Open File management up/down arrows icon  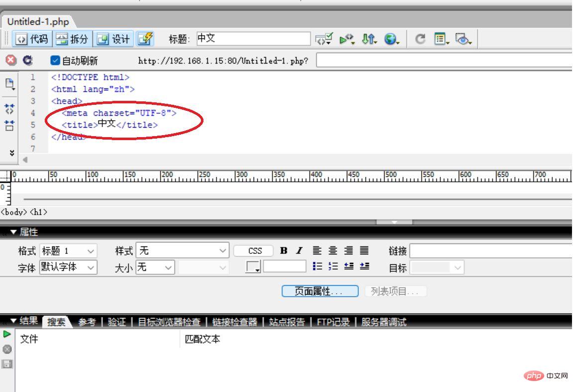369,39
